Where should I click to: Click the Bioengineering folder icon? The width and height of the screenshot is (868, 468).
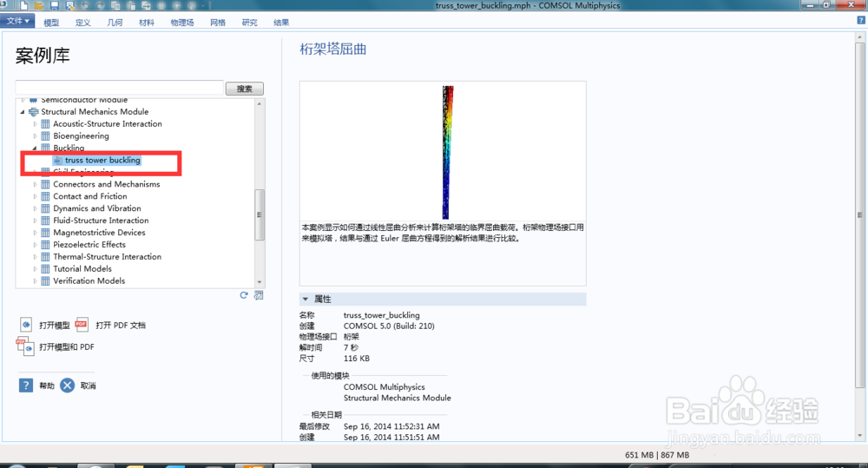click(45, 136)
